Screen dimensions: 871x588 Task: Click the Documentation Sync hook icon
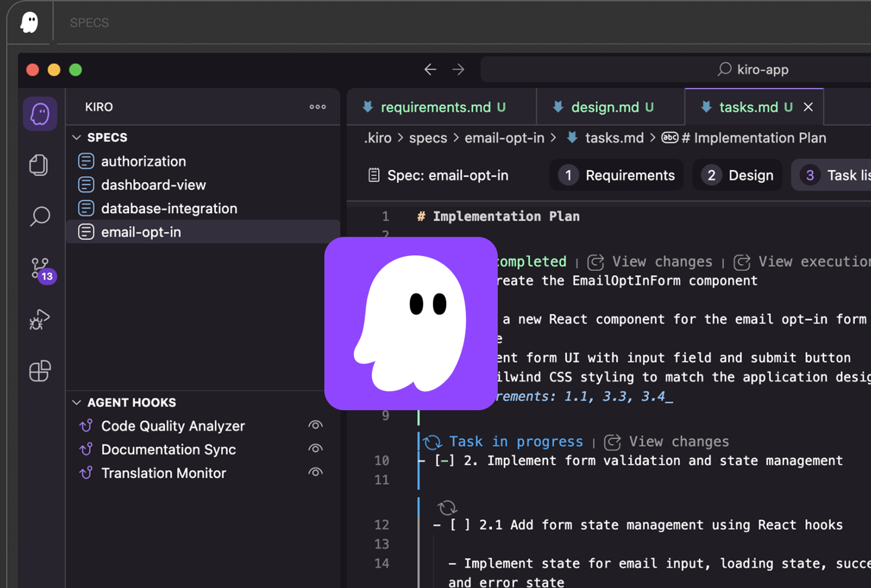tap(86, 450)
